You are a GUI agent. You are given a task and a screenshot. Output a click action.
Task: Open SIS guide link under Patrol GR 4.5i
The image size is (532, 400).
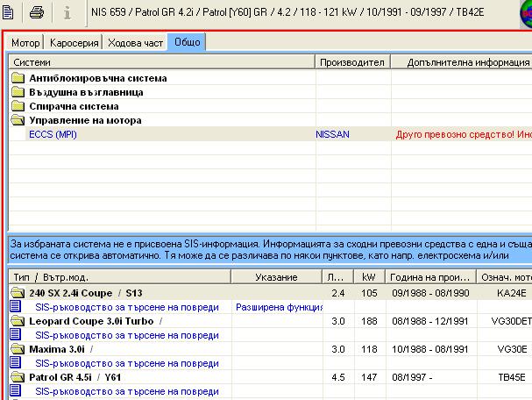pyautogui.click(x=127, y=391)
